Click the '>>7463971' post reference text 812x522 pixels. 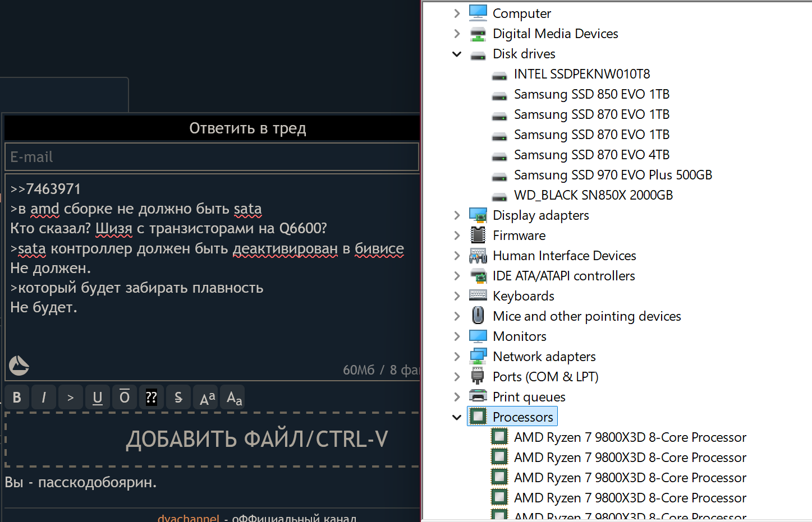coord(45,189)
